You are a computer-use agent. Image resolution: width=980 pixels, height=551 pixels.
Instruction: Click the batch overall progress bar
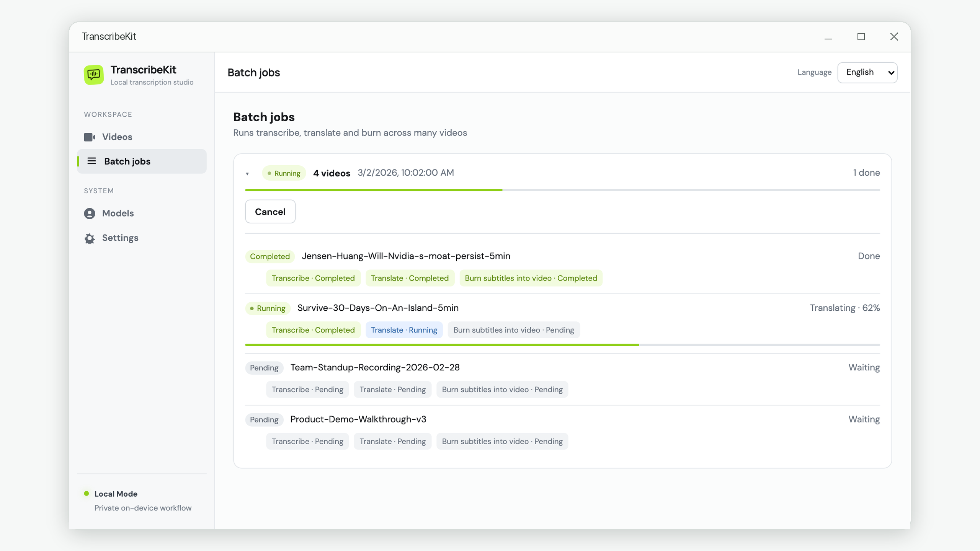[x=562, y=190]
